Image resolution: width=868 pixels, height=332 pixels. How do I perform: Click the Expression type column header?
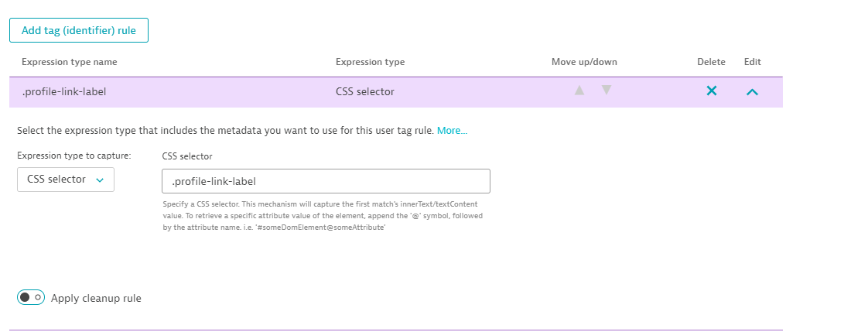pyautogui.click(x=370, y=62)
